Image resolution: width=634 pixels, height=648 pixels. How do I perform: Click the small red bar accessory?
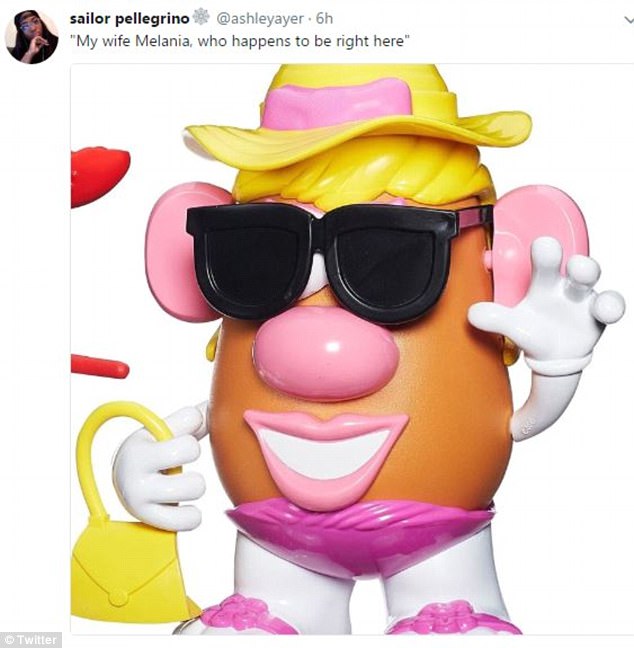100,367
